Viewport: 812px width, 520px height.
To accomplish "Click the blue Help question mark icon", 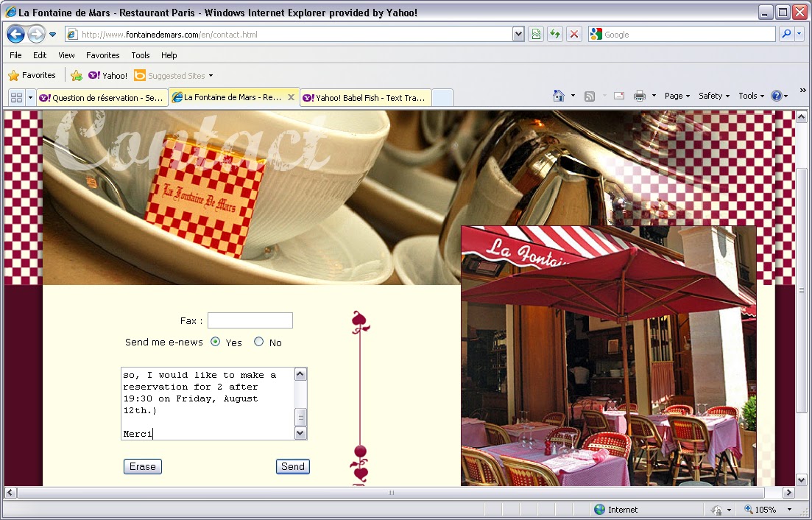I will (776, 96).
